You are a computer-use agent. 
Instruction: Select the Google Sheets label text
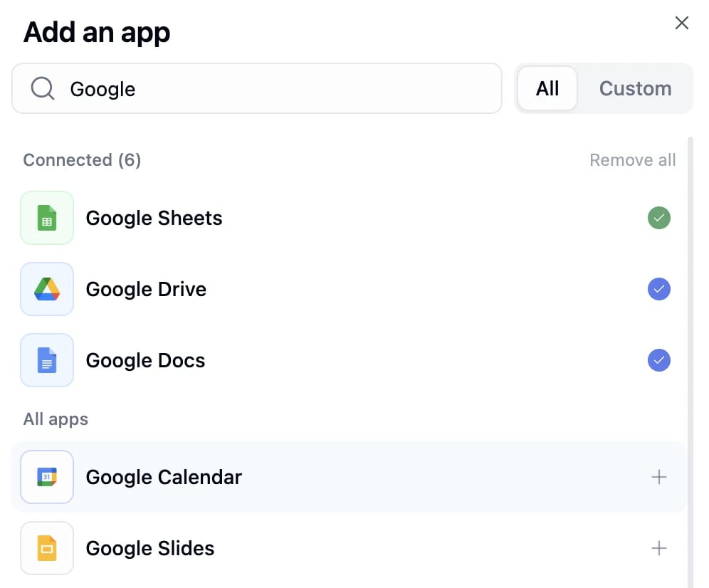tap(154, 218)
